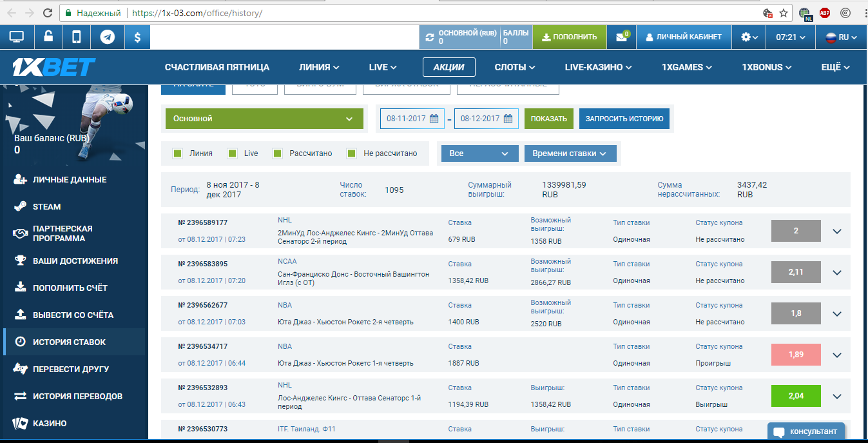Open the mobile phone apps icon
Image resolution: width=868 pixels, height=443 pixels.
coord(77,37)
